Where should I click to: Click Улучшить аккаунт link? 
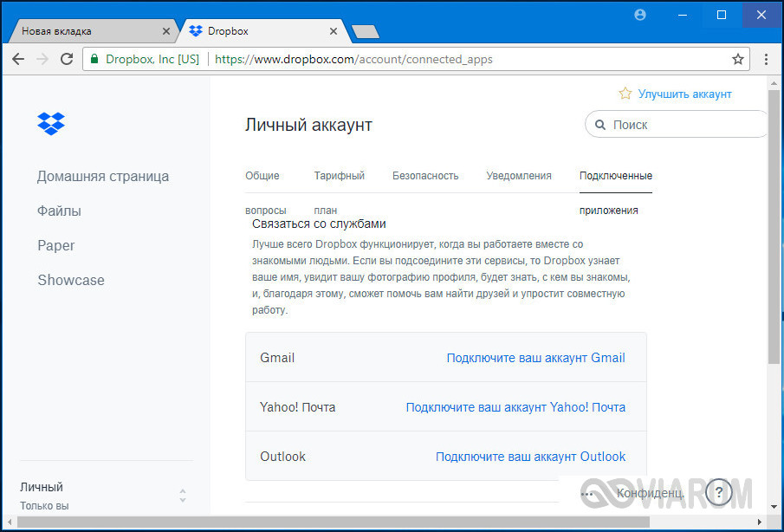(x=684, y=94)
